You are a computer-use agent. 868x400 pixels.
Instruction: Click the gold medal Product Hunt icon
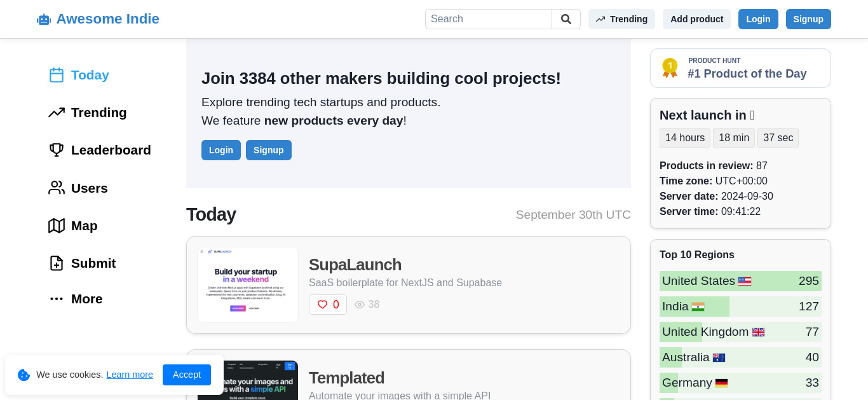pos(670,68)
